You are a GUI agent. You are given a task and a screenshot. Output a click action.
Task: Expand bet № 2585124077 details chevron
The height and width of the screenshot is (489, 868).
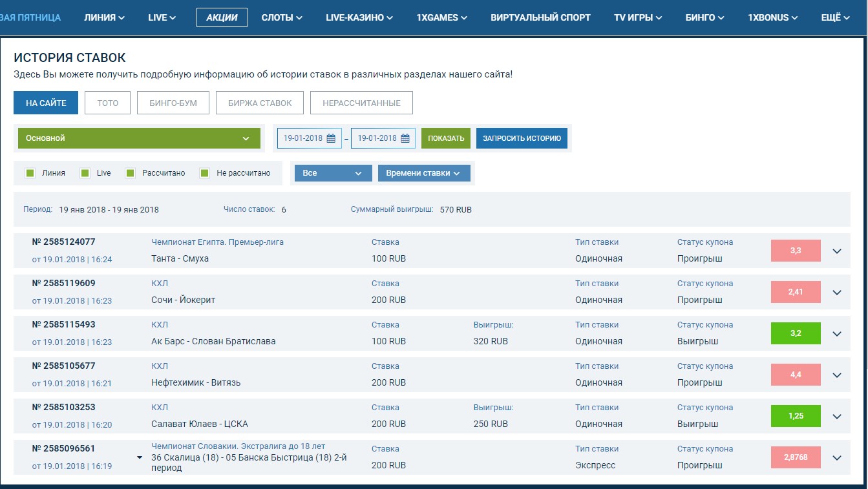[837, 251]
